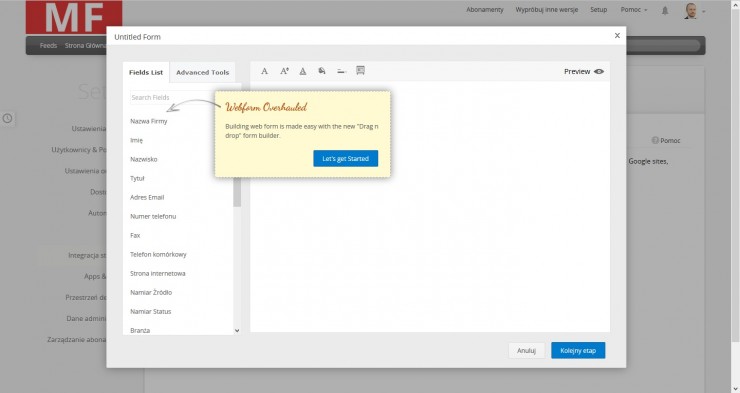This screenshot has height=393, width=740.
Task: Expand the Pomoc dropdown in header
Action: tap(633, 9)
